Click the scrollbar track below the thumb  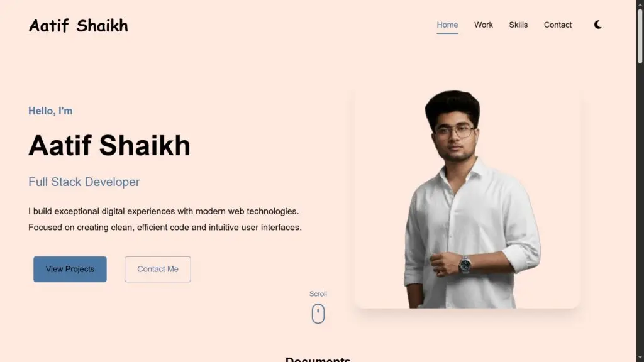pyautogui.click(x=640, y=209)
